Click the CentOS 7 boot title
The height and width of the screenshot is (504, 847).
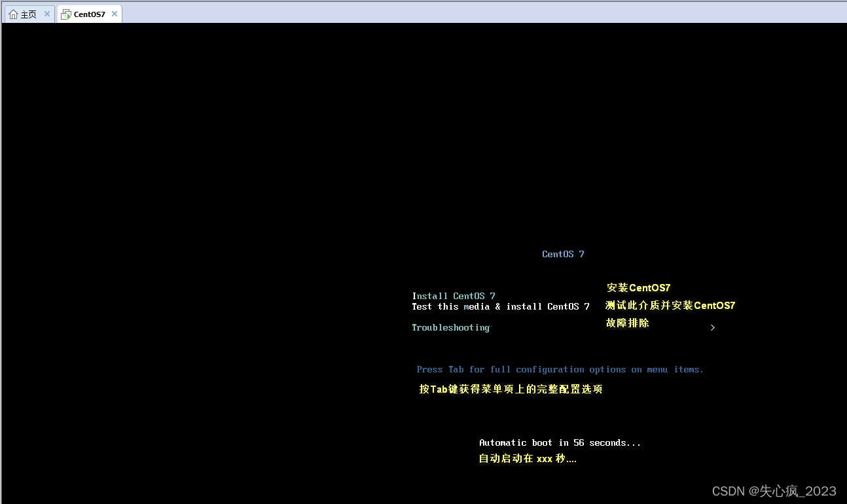point(563,254)
